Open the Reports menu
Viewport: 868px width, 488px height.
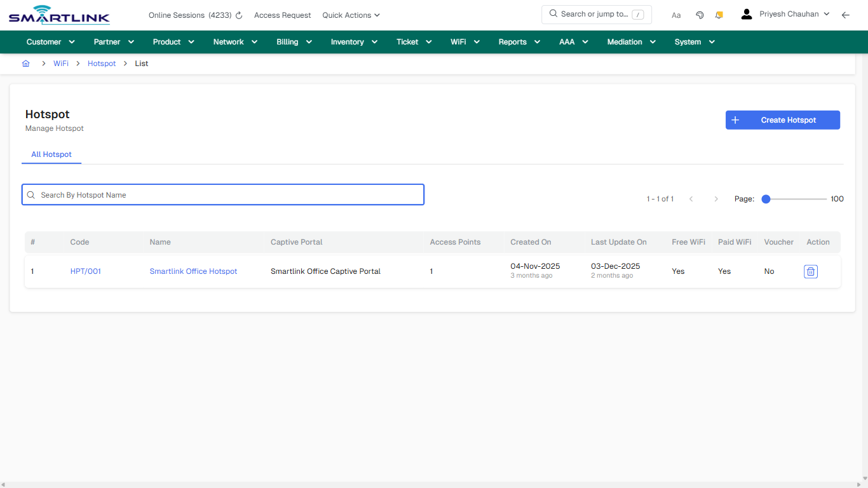(519, 41)
